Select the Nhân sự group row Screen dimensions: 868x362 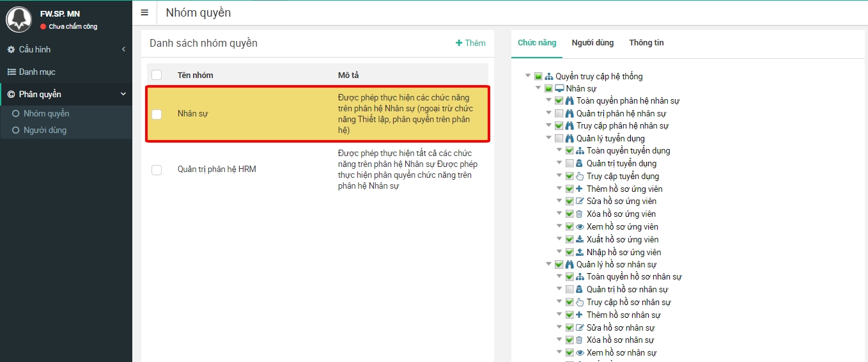(x=256, y=114)
